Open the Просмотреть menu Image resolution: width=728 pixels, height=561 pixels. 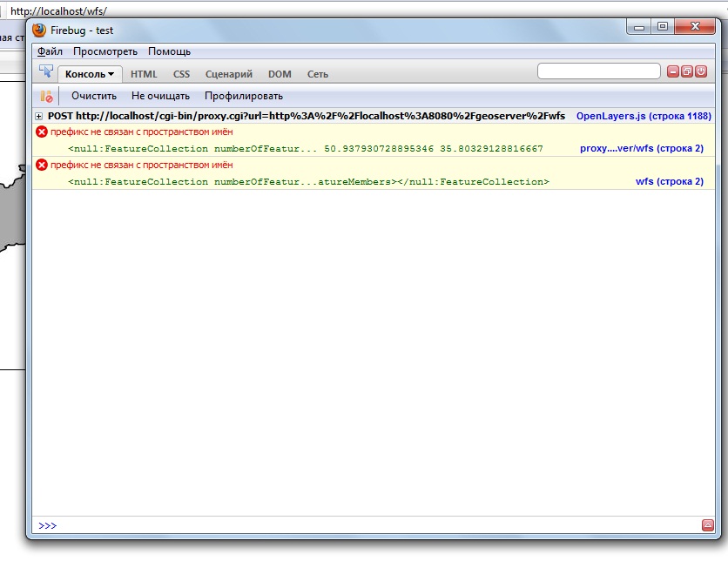[105, 51]
